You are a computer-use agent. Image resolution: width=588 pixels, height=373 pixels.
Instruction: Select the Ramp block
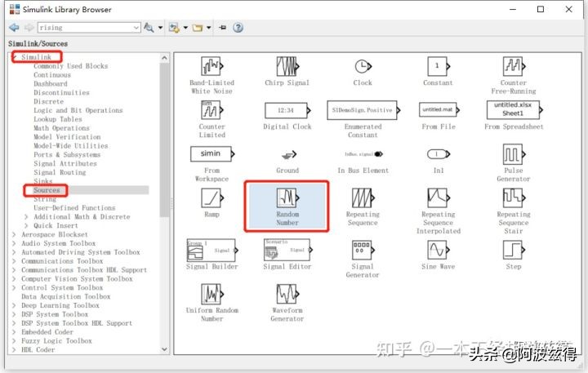click(x=212, y=198)
